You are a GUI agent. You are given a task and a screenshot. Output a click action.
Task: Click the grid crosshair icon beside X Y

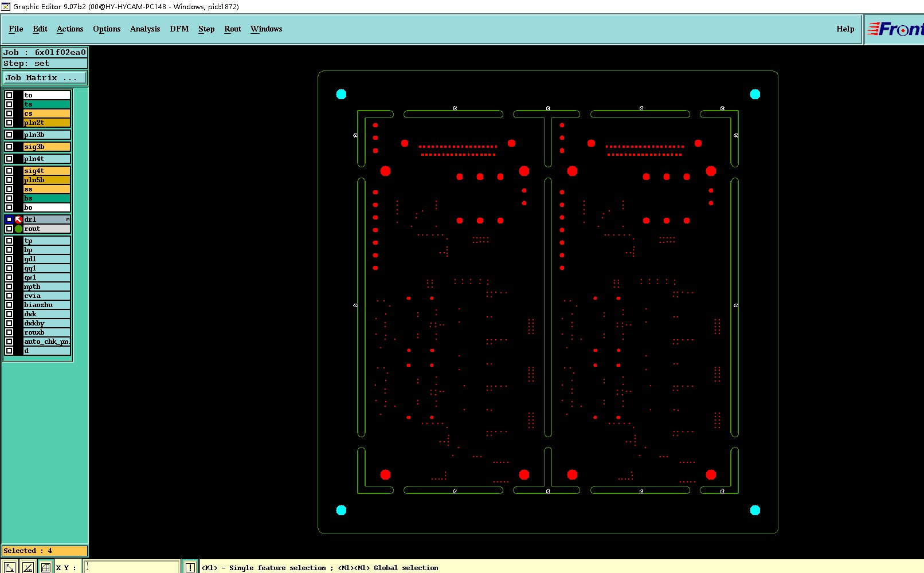click(x=46, y=567)
